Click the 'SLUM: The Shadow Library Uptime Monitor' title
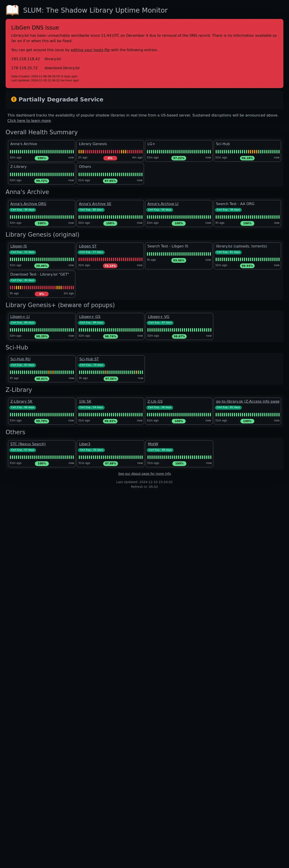 click(x=95, y=10)
